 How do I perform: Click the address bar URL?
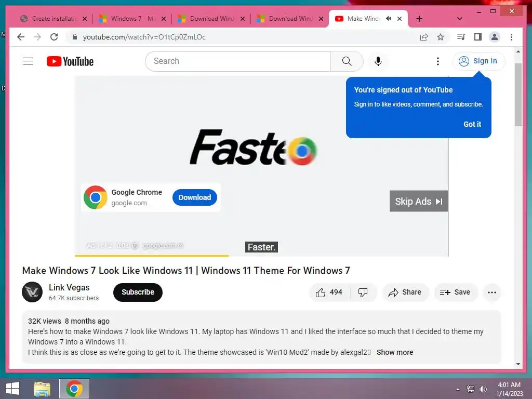[144, 37]
